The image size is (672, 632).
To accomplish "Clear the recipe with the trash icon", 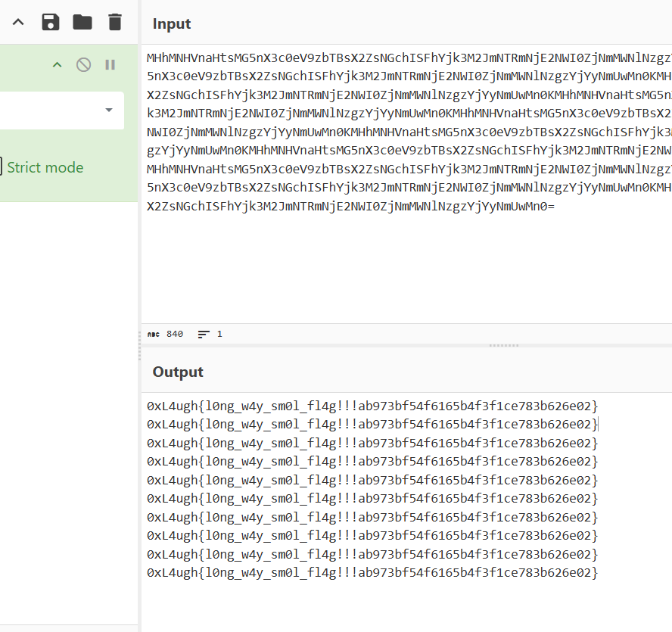I will pyautogui.click(x=114, y=22).
